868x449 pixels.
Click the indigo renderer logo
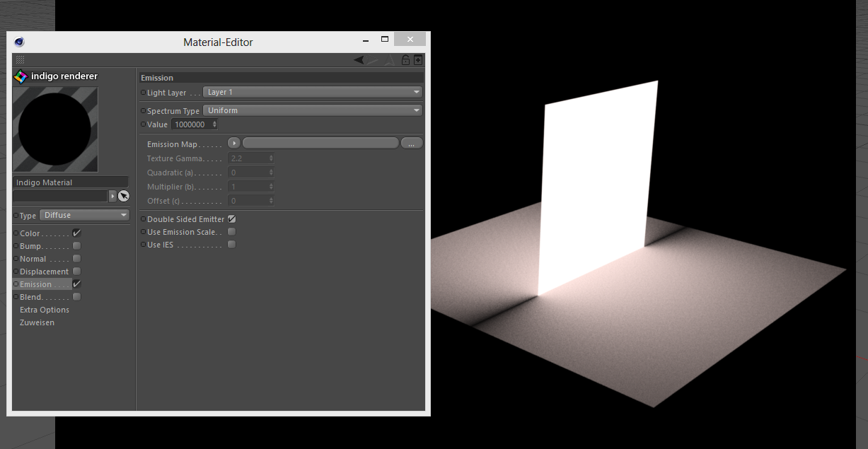[21, 76]
